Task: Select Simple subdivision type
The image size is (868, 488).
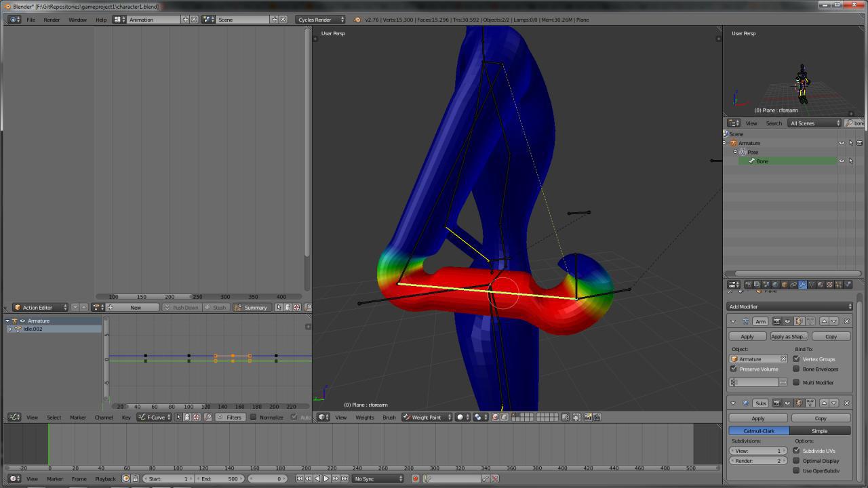Action: tap(820, 430)
